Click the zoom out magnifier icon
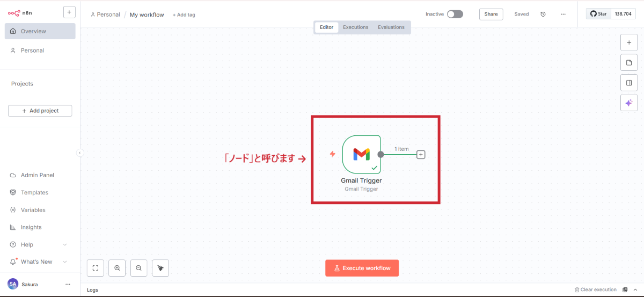The width and height of the screenshot is (644, 297). pos(138,267)
